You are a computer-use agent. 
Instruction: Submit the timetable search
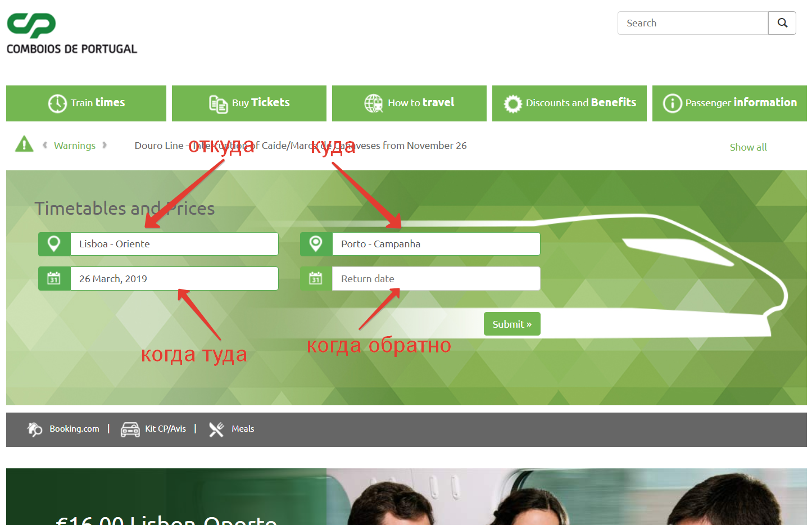coord(512,324)
